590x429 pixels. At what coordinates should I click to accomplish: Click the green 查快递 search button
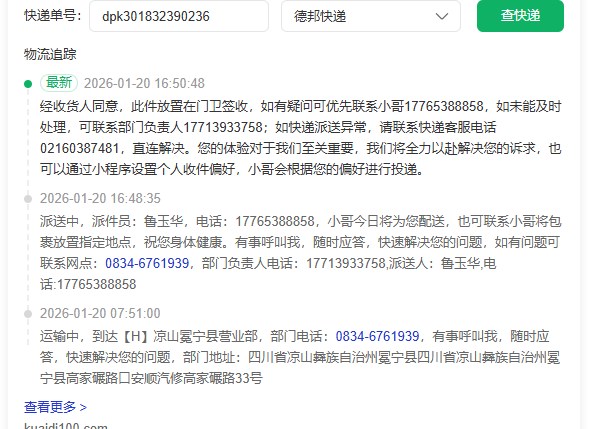point(520,16)
